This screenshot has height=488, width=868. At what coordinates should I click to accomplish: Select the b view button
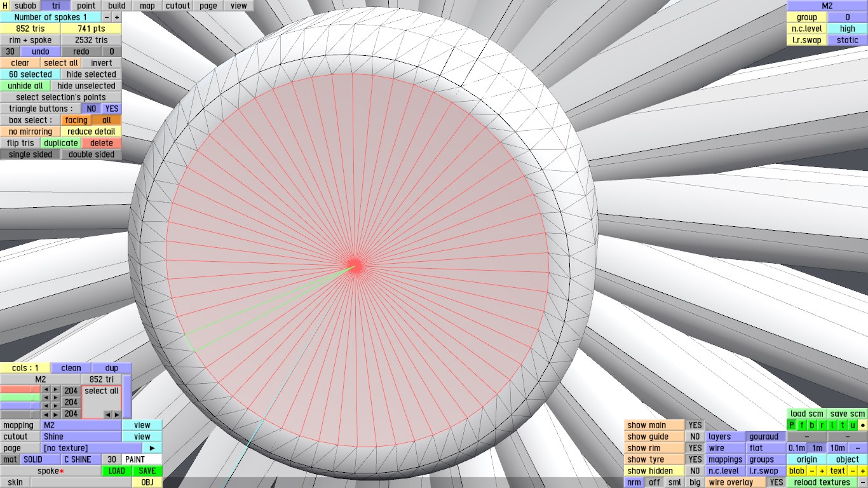812,425
